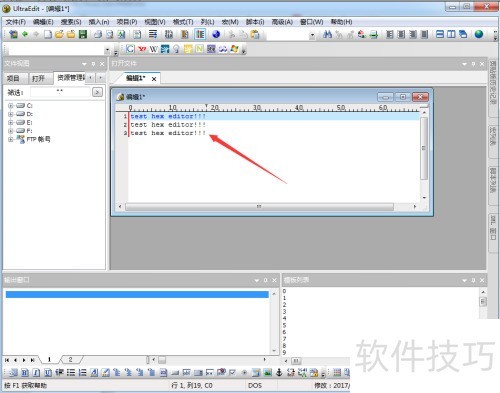Expand the D: drive tree node

11,114
